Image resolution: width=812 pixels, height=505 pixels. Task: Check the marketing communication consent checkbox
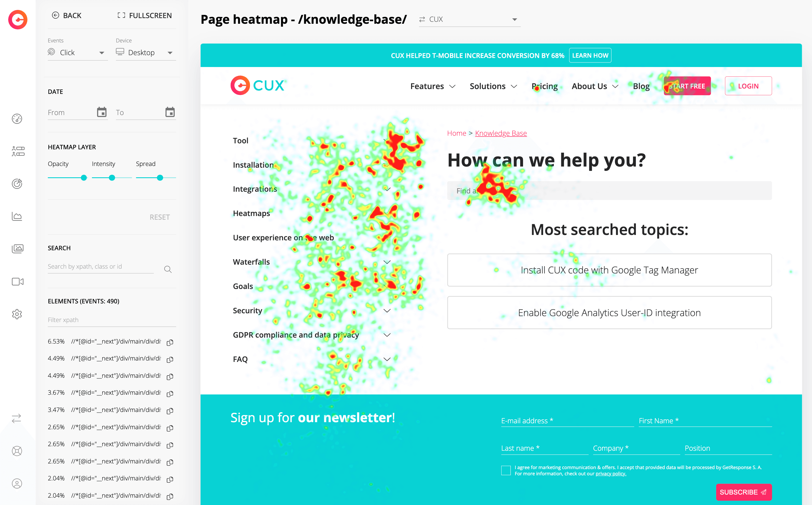pos(506,470)
